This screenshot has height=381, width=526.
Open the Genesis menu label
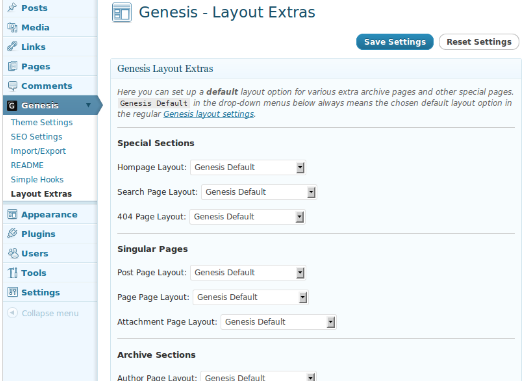coord(40,106)
